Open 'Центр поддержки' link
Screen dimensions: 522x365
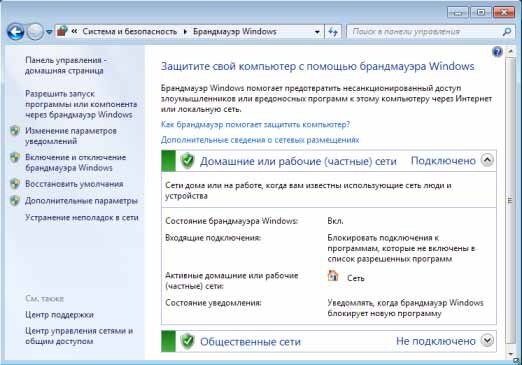pyautogui.click(x=59, y=315)
